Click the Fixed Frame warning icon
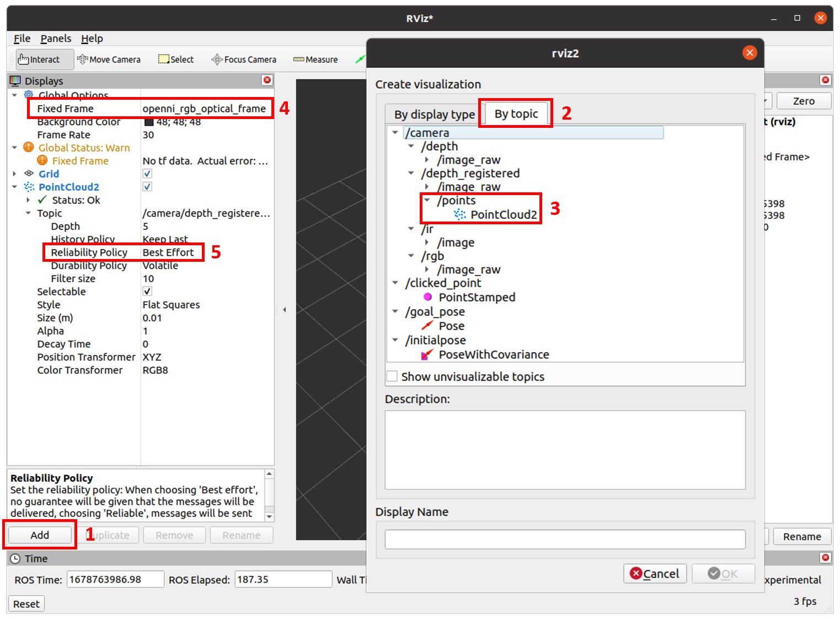This screenshot has height=620, width=840. (42, 160)
